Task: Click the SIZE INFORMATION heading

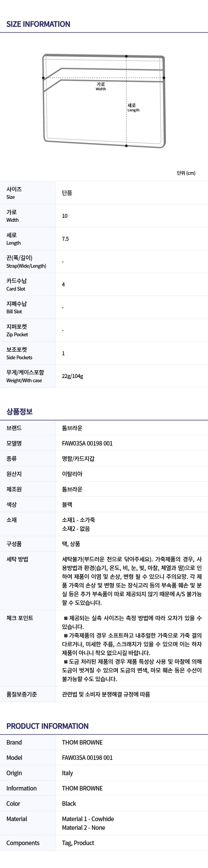Action: 38,24
